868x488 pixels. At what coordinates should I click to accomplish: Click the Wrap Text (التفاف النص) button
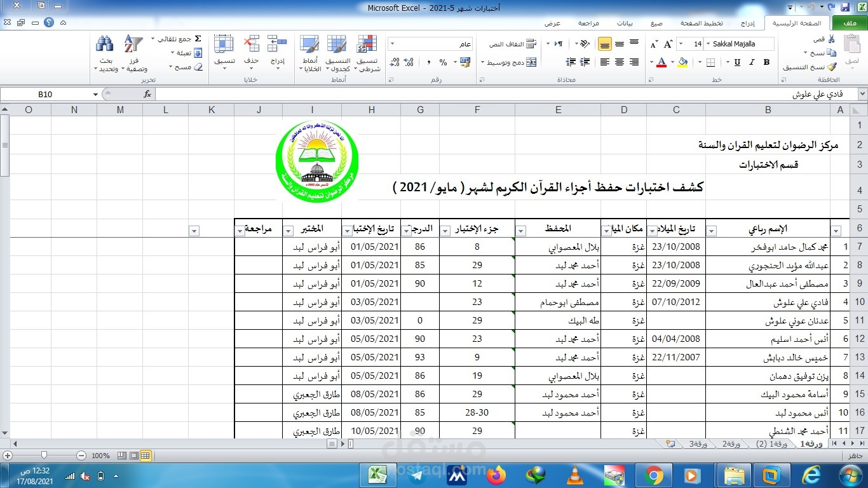[x=512, y=44]
